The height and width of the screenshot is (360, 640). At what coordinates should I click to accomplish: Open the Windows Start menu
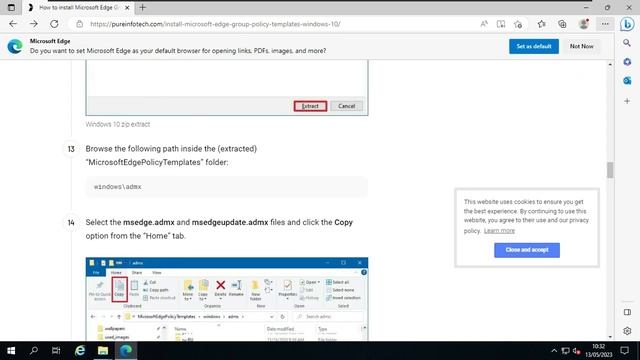(x=11, y=351)
